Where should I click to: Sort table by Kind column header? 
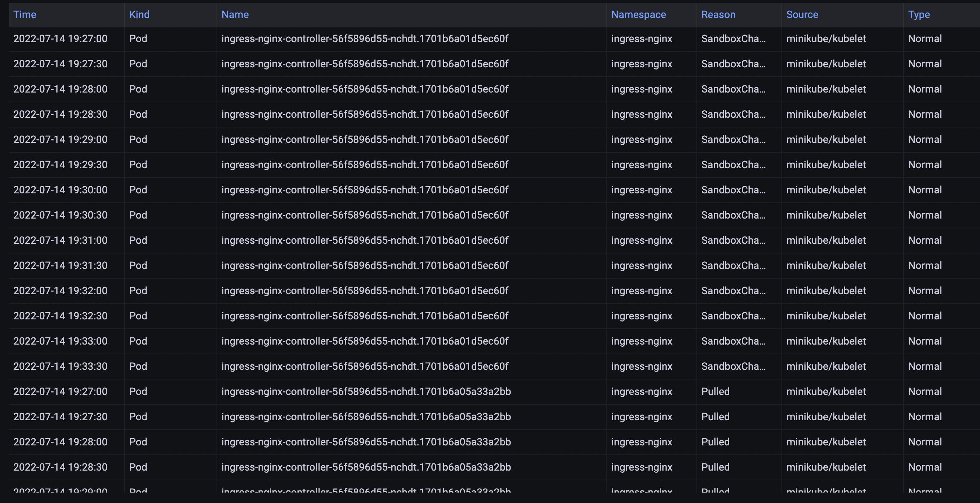coord(139,14)
